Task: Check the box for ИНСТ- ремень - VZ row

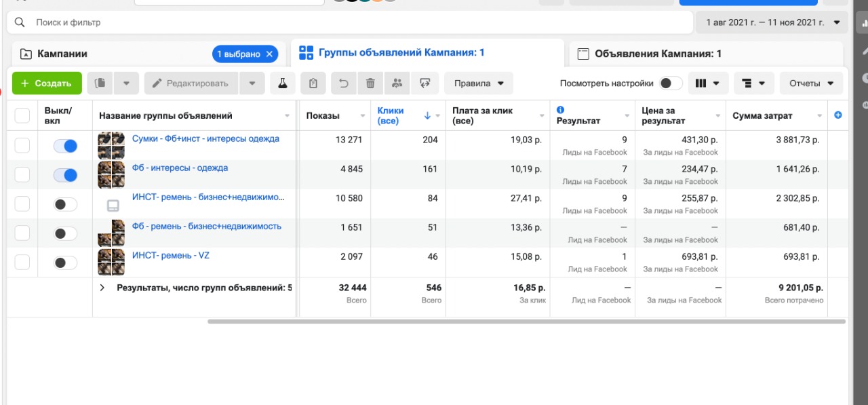Action: click(22, 262)
